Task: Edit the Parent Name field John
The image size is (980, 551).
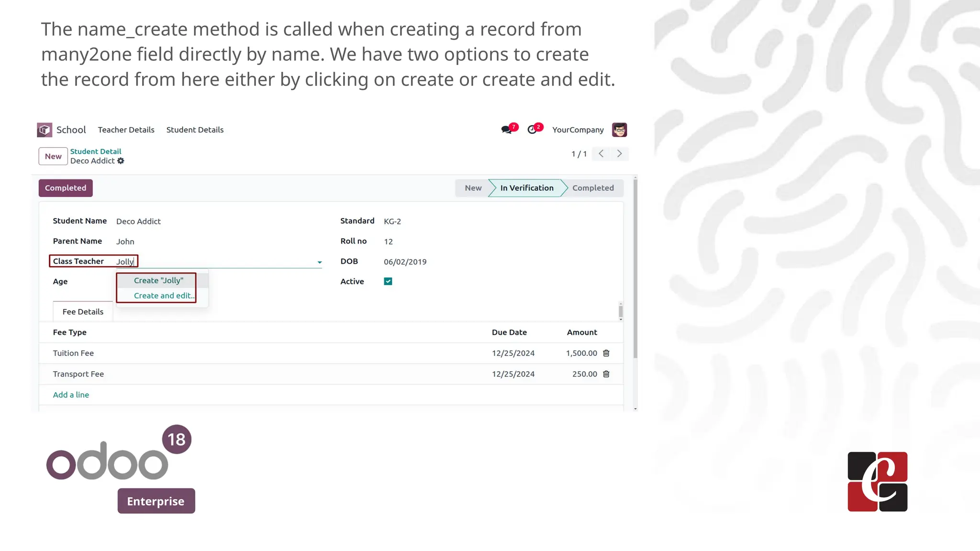Action: click(x=125, y=242)
